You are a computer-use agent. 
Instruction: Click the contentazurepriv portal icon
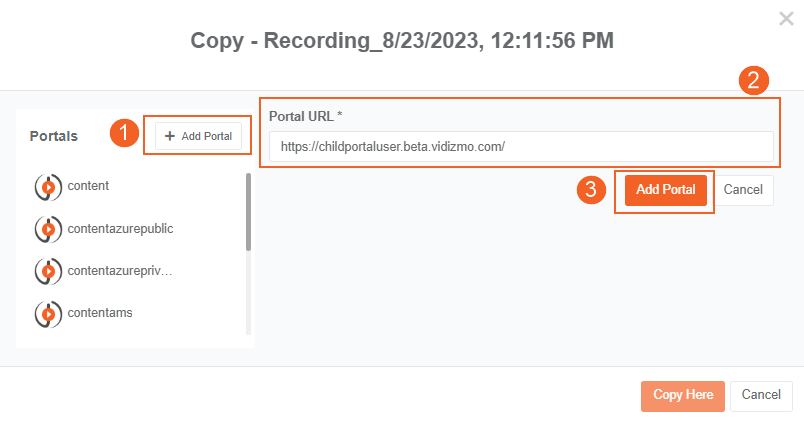coord(48,271)
